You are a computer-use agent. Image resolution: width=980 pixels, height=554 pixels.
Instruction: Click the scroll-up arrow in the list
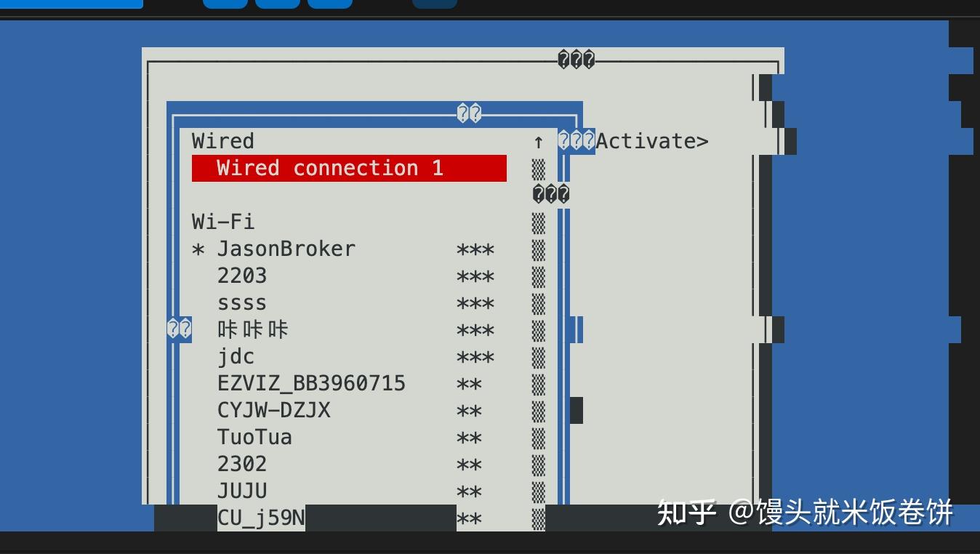click(x=538, y=141)
